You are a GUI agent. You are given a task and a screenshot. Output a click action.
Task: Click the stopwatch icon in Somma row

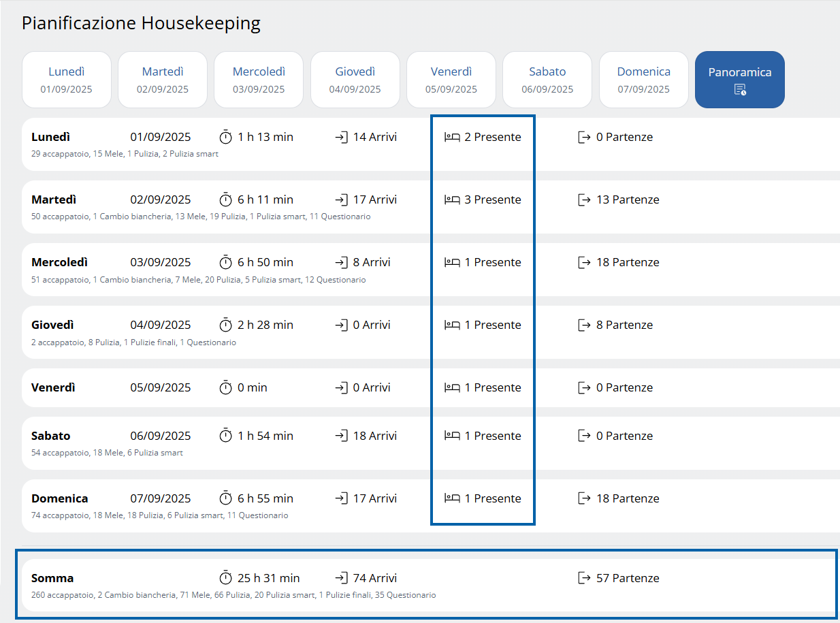(x=226, y=578)
